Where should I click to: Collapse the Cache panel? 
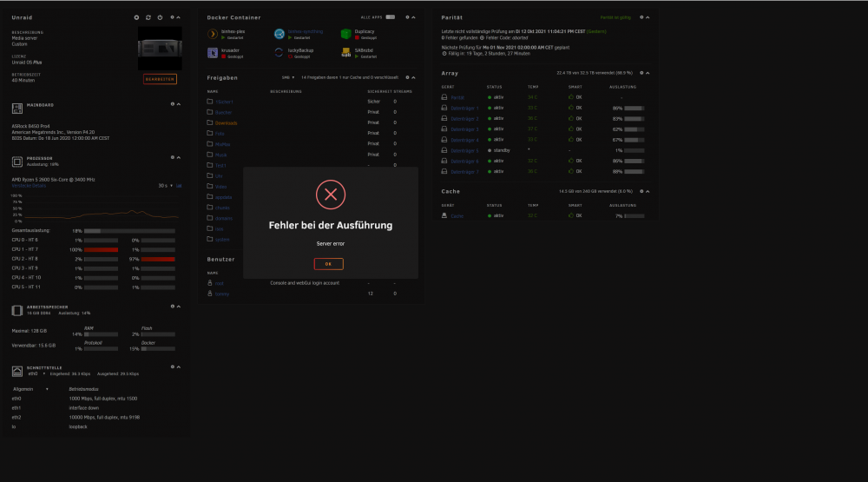[x=648, y=191]
